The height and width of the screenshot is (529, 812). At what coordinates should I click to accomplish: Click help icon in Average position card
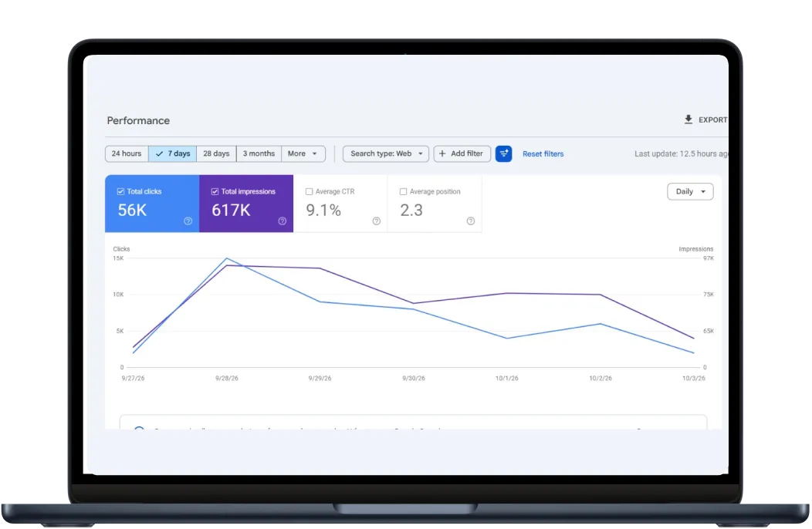[x=471, y=221]
